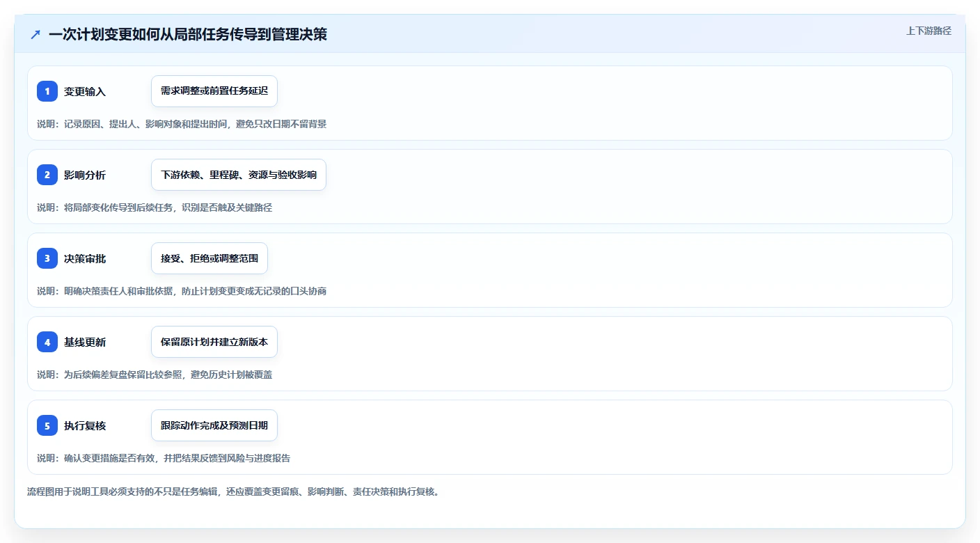Viewport: 980px width, 543px height.
Task: Click the 跟踪动作完成及预测日期 chip
Action: 214,425
